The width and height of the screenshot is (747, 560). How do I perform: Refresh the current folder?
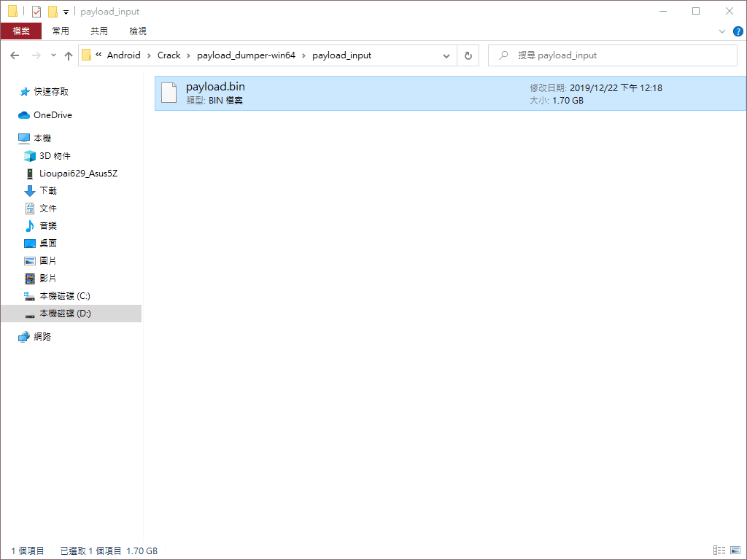468,55
